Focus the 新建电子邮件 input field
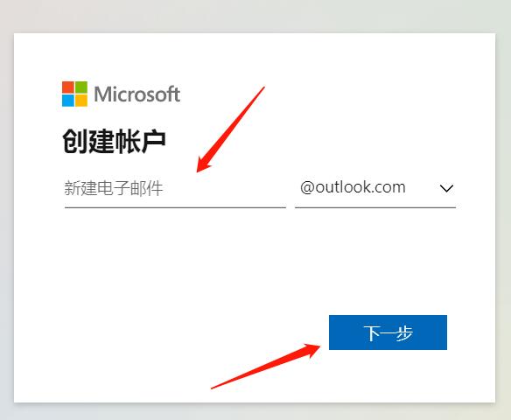This screenshot has width=511, height=420. tap(175, 188)
